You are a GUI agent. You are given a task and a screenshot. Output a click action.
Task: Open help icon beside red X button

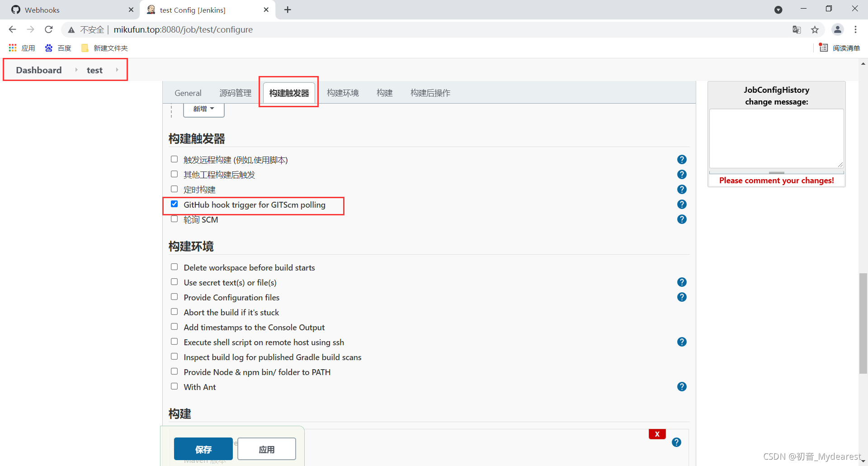676,442
